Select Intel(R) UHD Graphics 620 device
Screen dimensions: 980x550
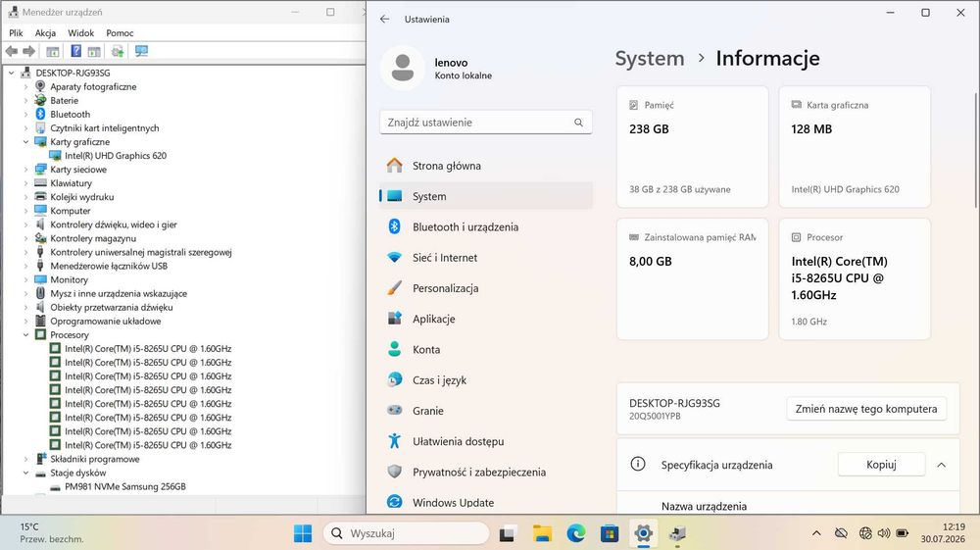click(x=116, y=156)
